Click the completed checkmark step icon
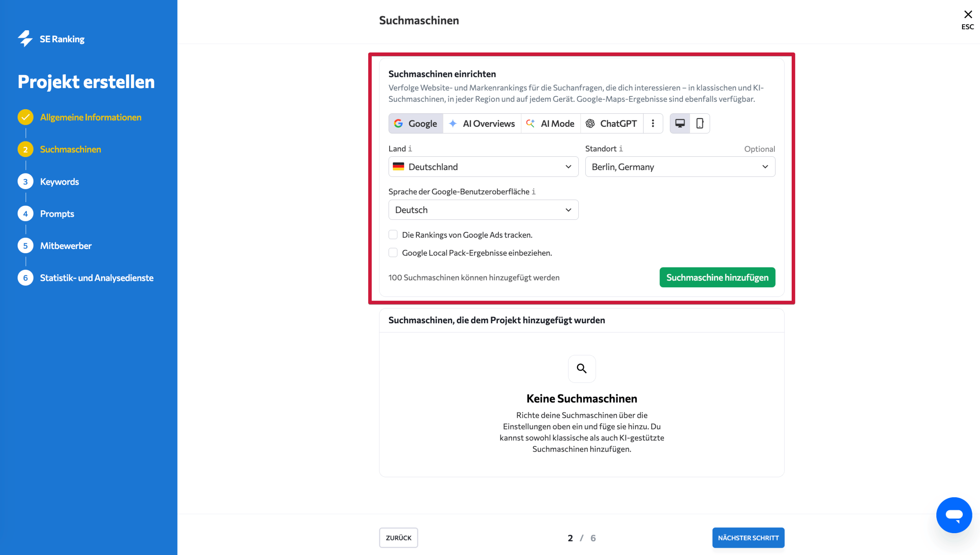 25,117
